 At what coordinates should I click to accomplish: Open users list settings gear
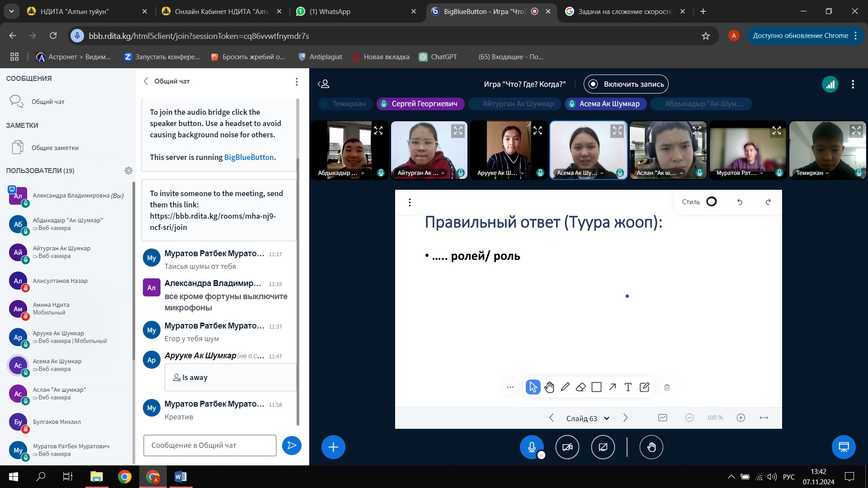128,171
